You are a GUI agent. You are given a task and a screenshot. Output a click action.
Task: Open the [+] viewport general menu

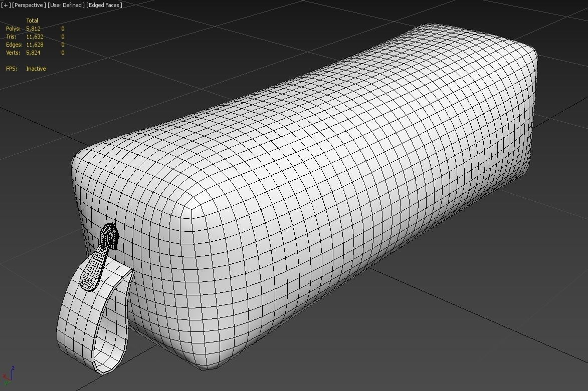tap(6, 5)
